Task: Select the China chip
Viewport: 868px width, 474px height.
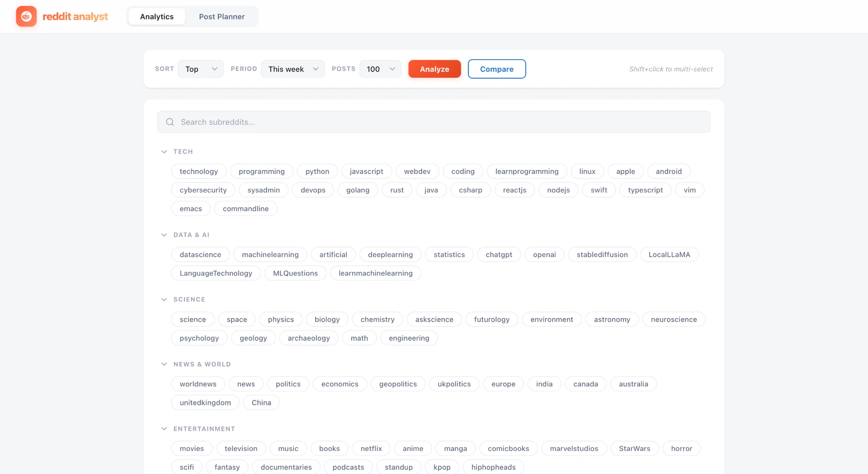Action: click(x=262, y=403)
